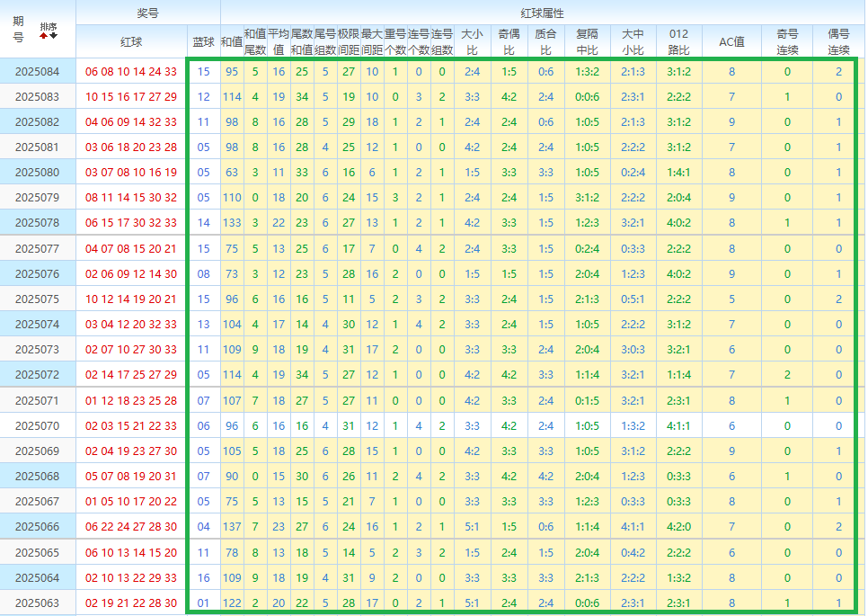
Task: Click red balls 06 15 17 30 32 33
Action: 131,223
